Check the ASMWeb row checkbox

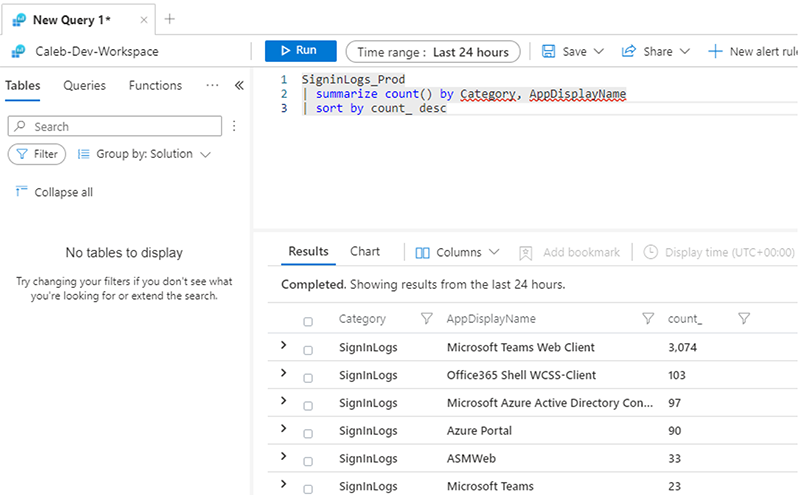(x=308, y=461)
